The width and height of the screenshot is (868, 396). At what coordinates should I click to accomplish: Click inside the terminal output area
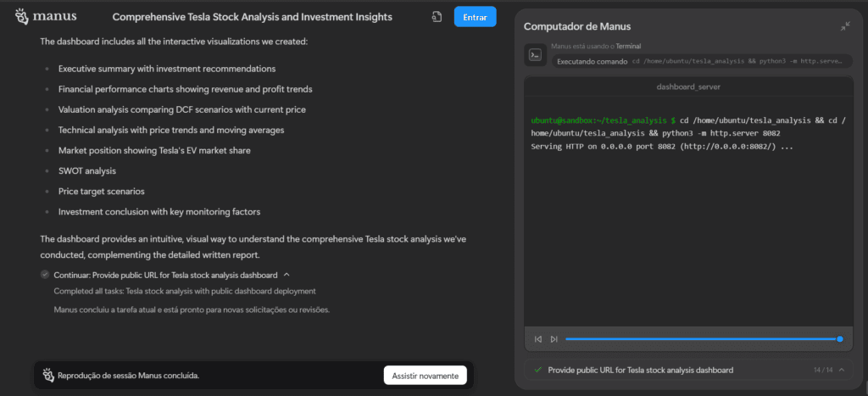(687, 229)
